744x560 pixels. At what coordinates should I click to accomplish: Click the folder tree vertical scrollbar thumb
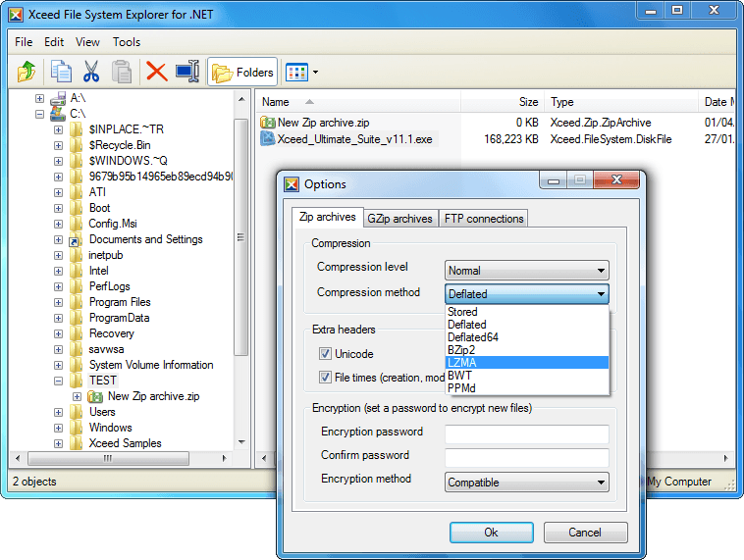pos(241,237)
